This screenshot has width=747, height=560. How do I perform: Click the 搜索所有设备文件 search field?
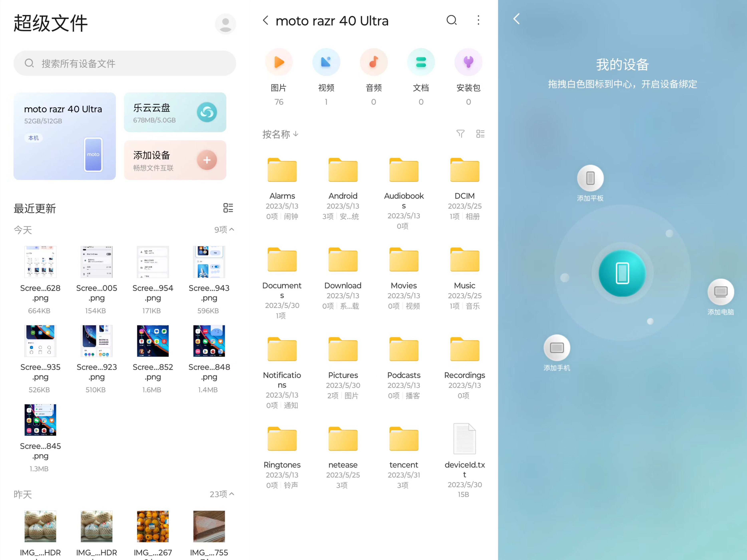tap(125, 64)
